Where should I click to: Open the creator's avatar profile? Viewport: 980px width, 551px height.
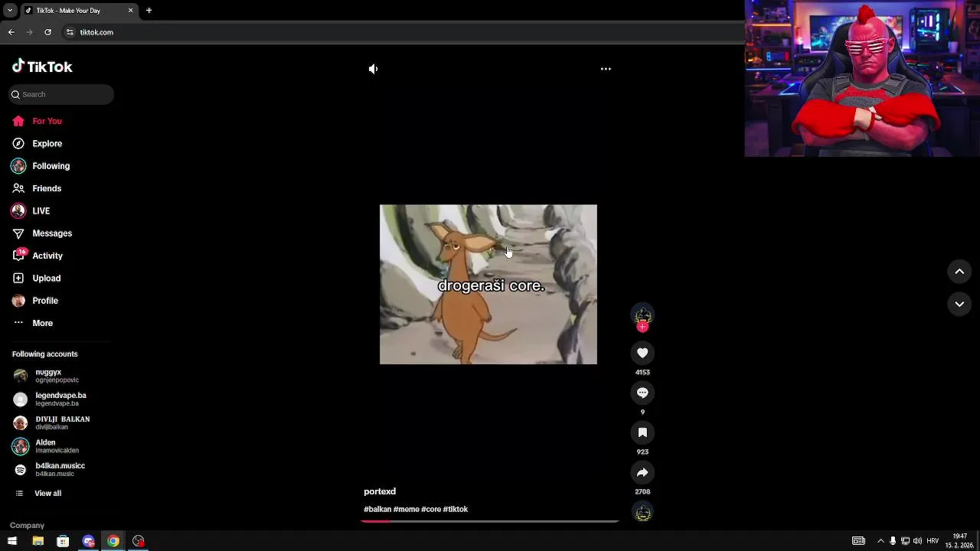(642, 314)
